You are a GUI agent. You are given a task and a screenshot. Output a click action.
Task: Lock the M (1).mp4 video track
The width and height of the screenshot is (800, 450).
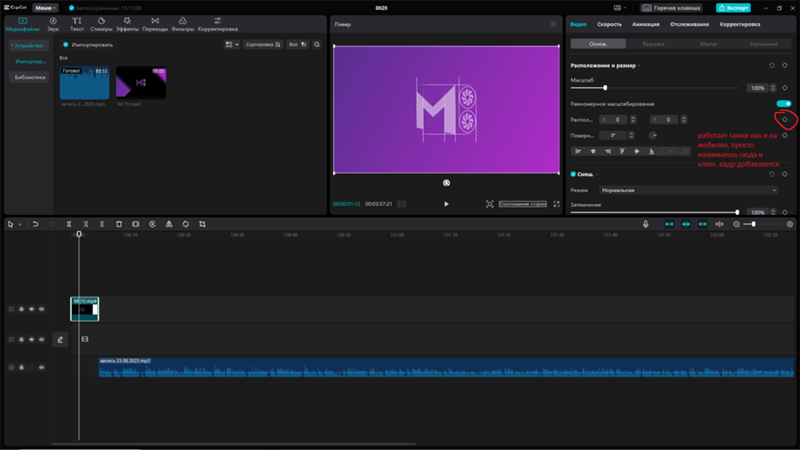point(21,309)
